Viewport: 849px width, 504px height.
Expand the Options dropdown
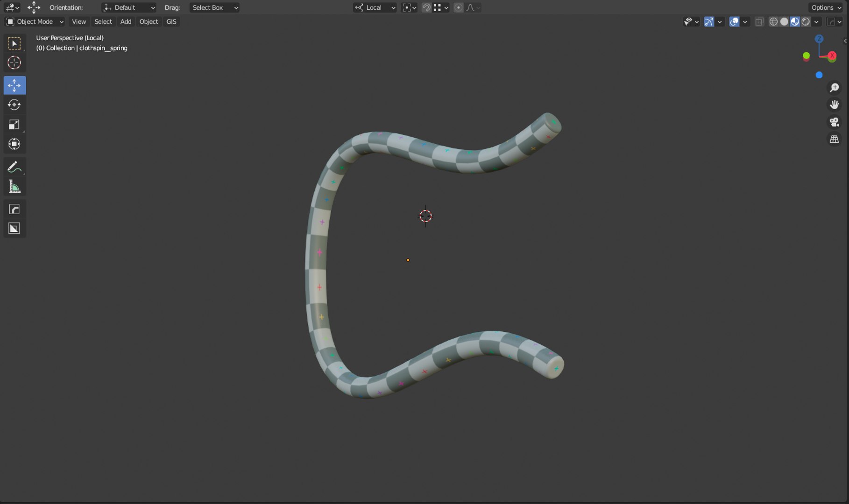click(826, 7)
